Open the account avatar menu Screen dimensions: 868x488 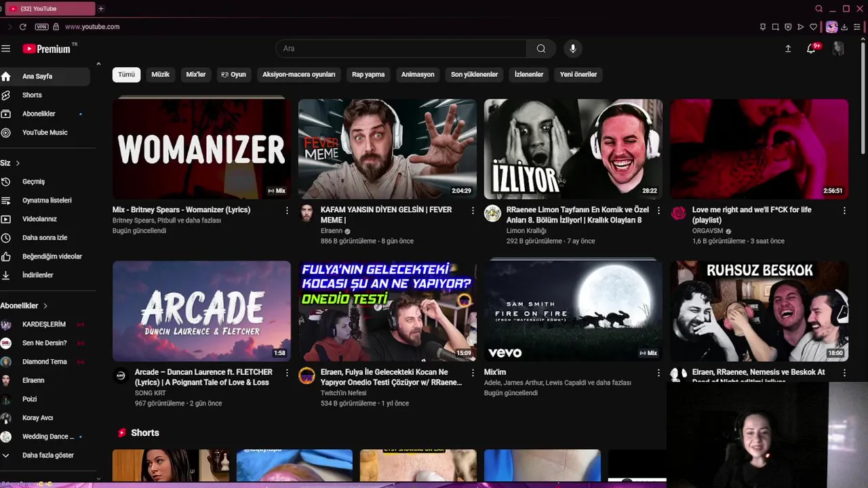[x=838, y=49]
